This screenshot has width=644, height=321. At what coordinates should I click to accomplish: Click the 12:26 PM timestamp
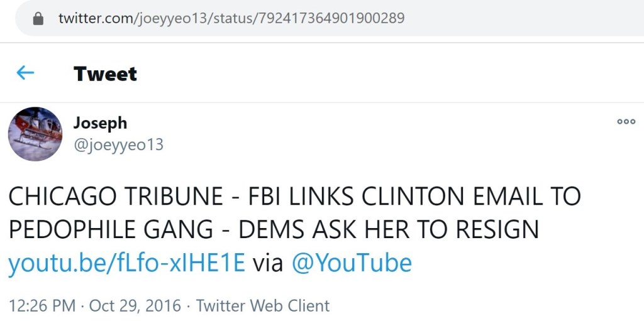[42, 306]
